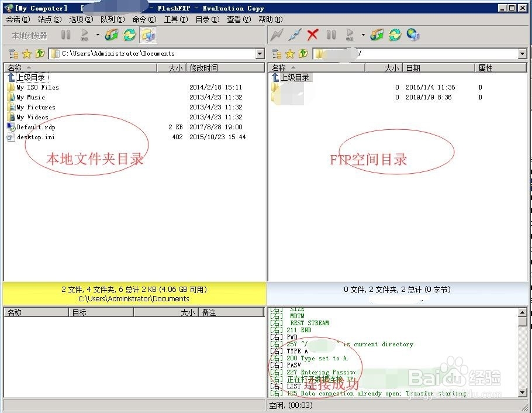Click queue 目标 column header
Image resolution: width=532 pixels, height=413 pixels.
pyautogui.click(x=101, y=312)
